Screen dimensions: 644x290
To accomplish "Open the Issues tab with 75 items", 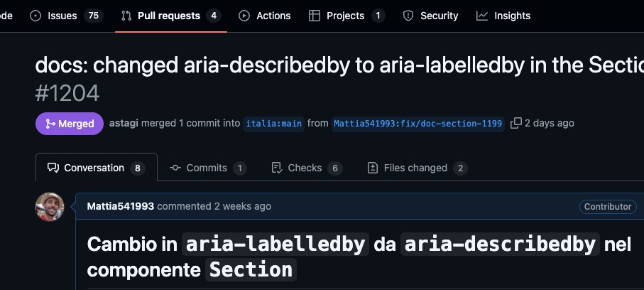I will click(66, 16).
